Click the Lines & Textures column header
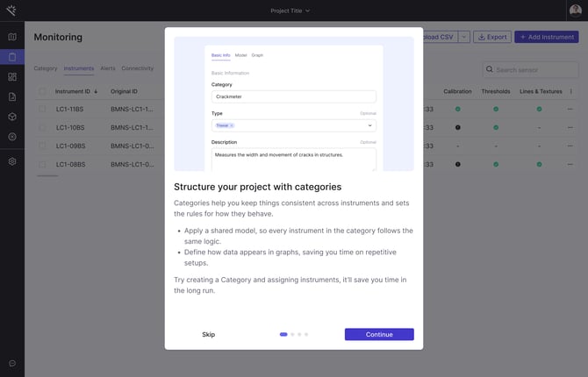588x377 pixels. 541,91
